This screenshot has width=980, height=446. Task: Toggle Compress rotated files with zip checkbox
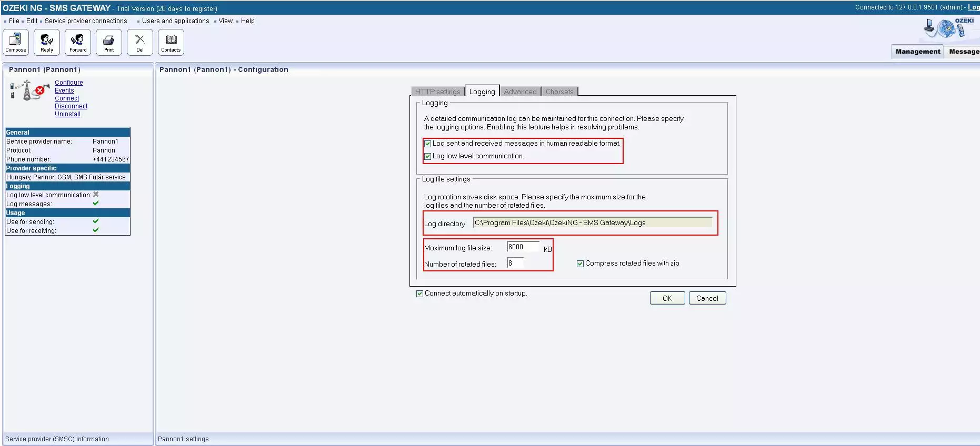click(x=580, y=263)
